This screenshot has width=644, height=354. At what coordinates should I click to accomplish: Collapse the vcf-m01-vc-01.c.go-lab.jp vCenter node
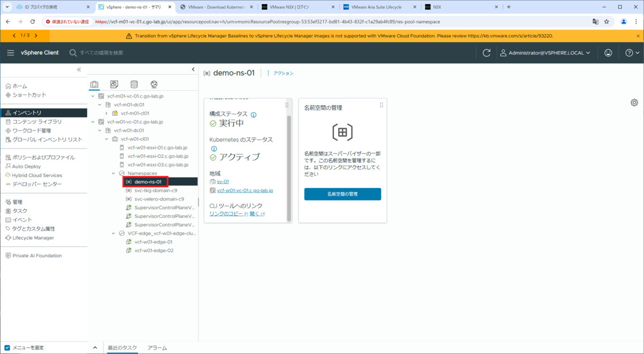tap(93, 96)
